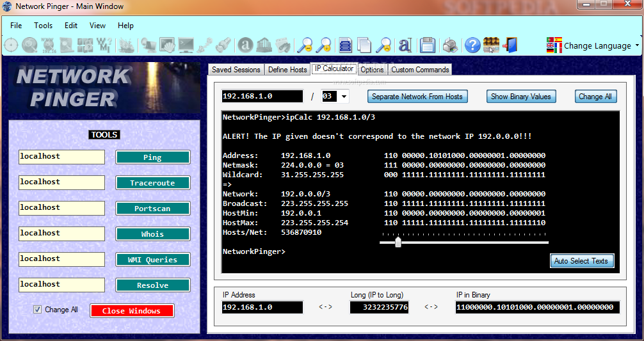Click Separate Network From Hosts button
The height and width of the screenshot is (341, 644).
[417, 97]
